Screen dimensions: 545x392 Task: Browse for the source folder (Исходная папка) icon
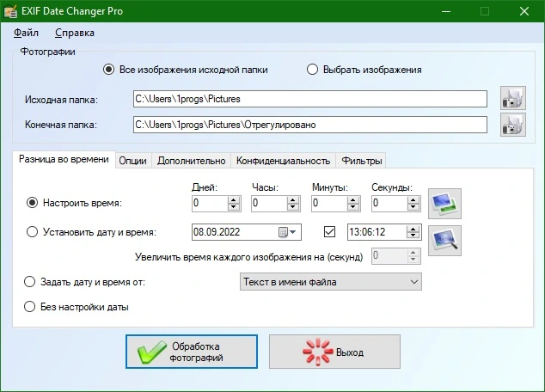[512, 98]
